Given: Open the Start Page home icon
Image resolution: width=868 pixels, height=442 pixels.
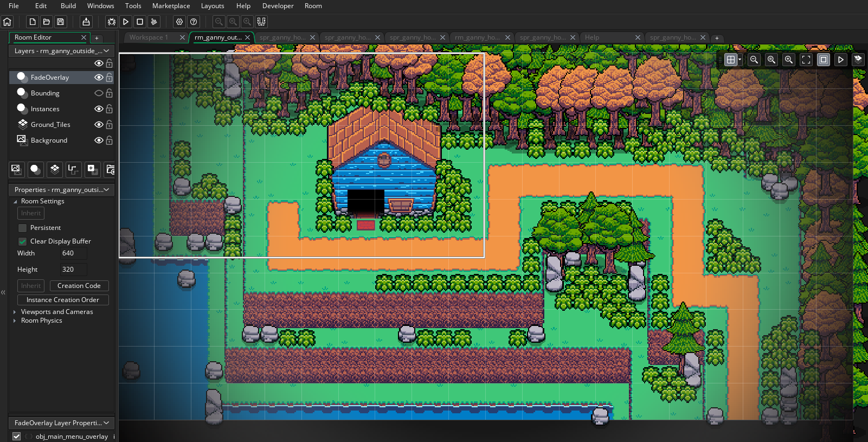Looking at the screenshot, I should point(7,22).
